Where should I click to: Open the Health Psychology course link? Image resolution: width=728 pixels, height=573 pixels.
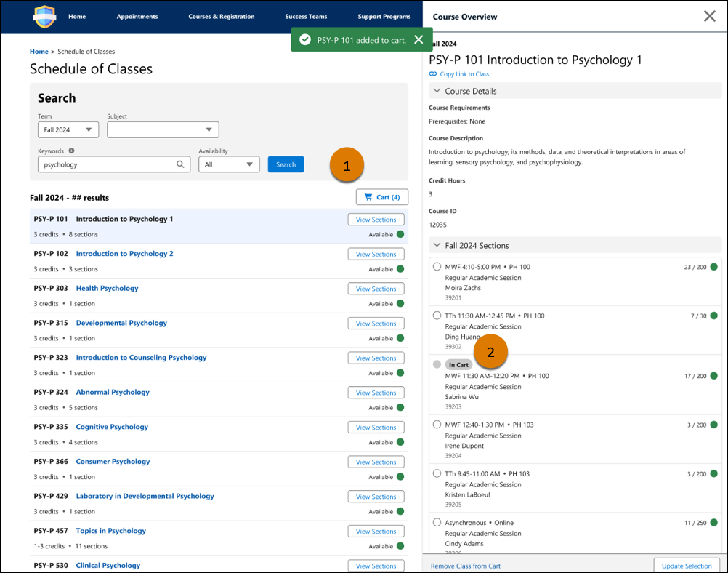(108, 288)
